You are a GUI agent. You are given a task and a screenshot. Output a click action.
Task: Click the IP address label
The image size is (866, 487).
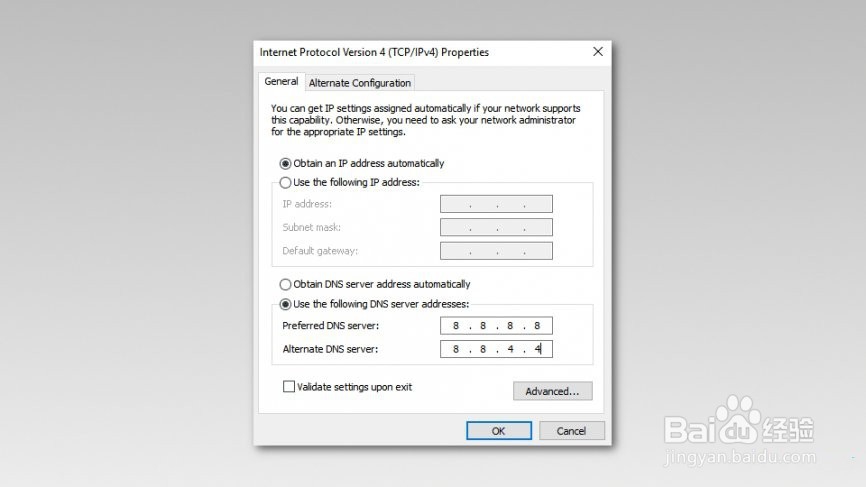pyautogui.click(x=307, y=204)
